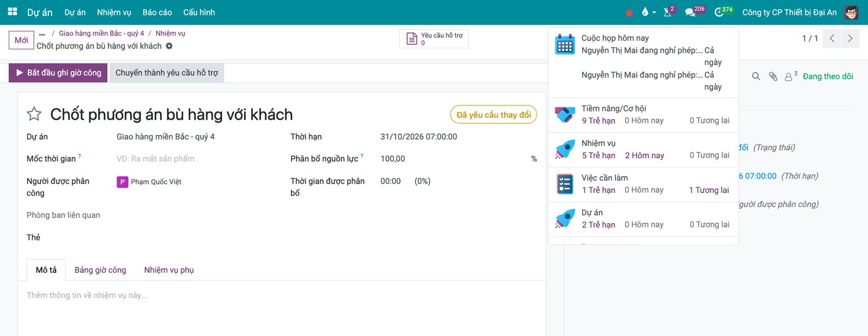
Task: Toggle the star priority of the task
Action: tap(34, 114)
